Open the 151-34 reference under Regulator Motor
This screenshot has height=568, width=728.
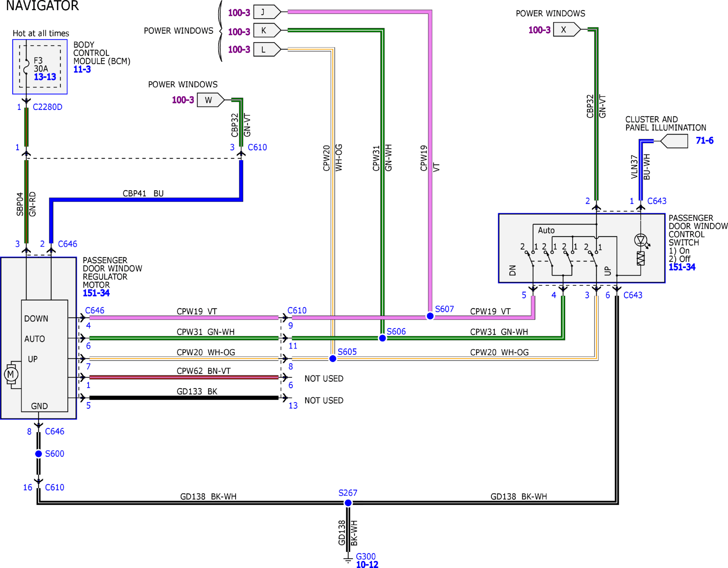[x=96, y=293]
